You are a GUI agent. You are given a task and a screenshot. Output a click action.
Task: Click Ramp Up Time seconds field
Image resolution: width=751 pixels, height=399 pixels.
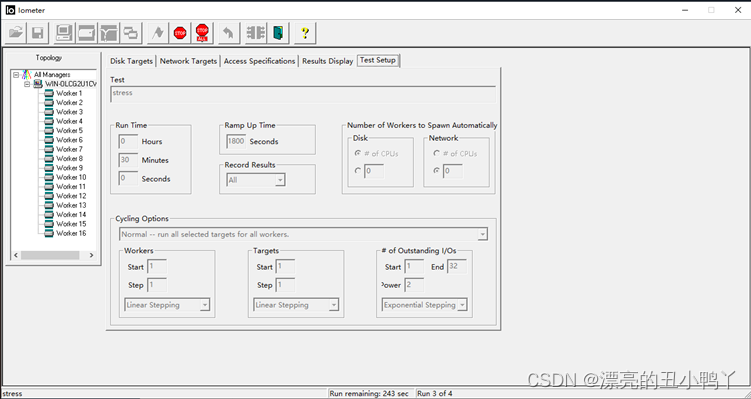coord(236,141)
